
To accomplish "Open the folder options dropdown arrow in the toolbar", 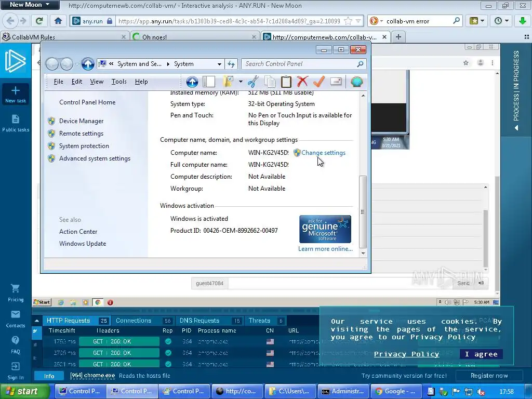I will [x=241, y=82].
